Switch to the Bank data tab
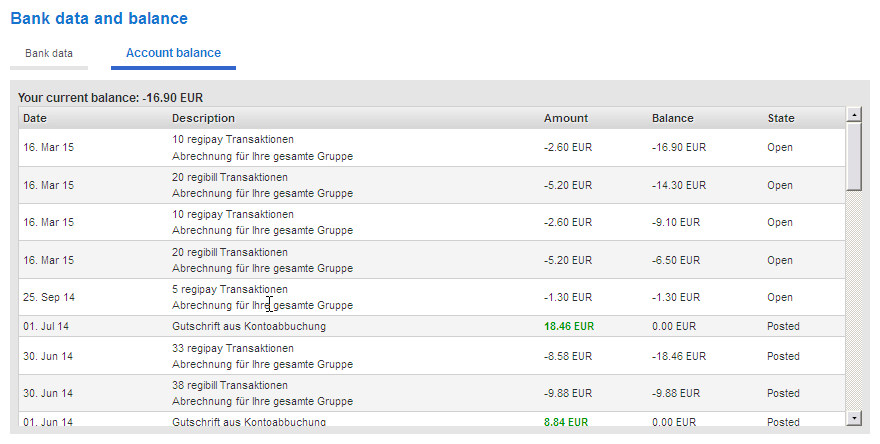This screenshot has width=880, height=444. pos(49,54)
